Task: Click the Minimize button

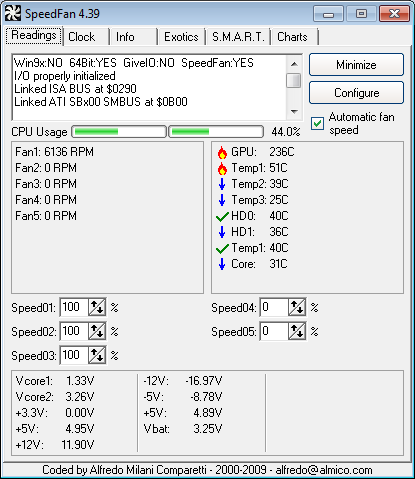Action: [356, 65]
